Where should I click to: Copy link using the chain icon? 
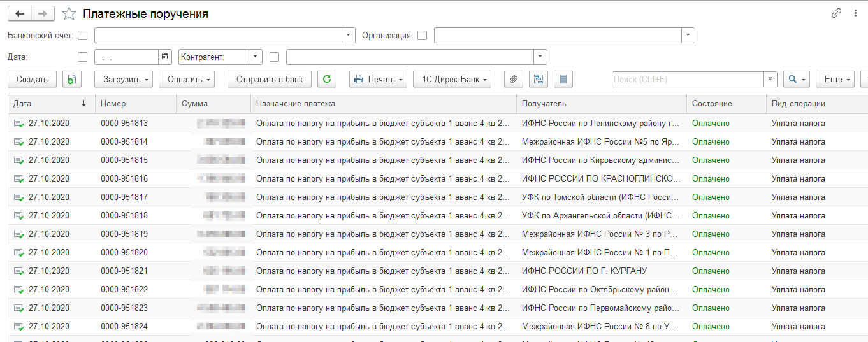[x=836, y=13]
